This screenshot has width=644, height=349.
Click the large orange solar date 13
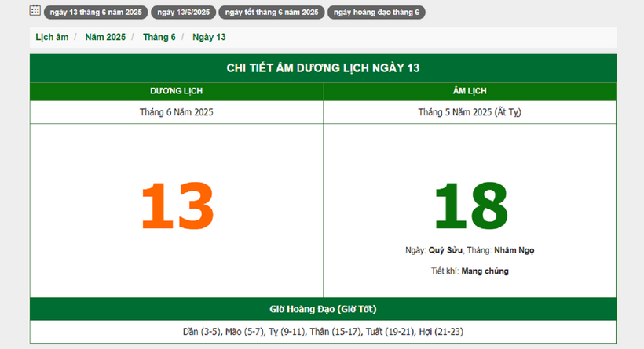click(x=177, y=206)
